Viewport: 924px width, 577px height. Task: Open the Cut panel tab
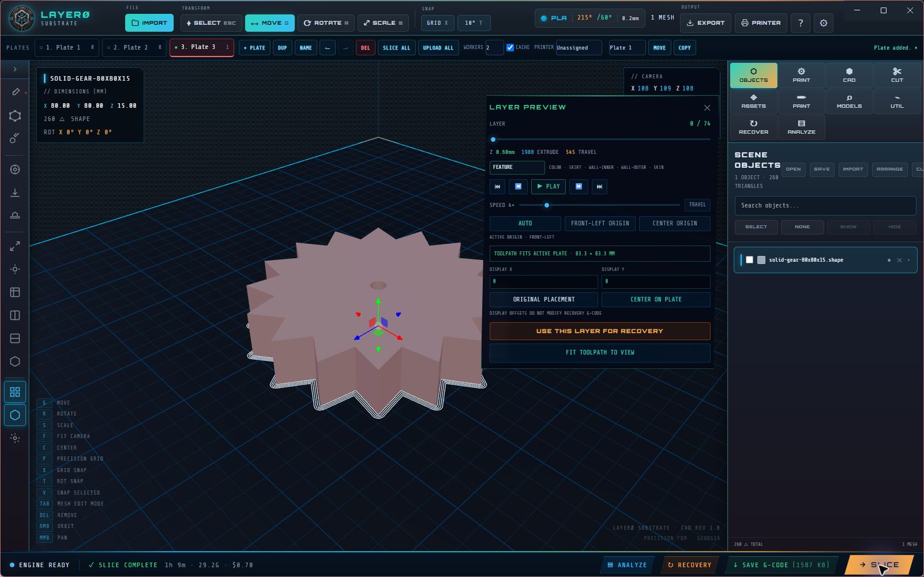(x=897, y=76)
